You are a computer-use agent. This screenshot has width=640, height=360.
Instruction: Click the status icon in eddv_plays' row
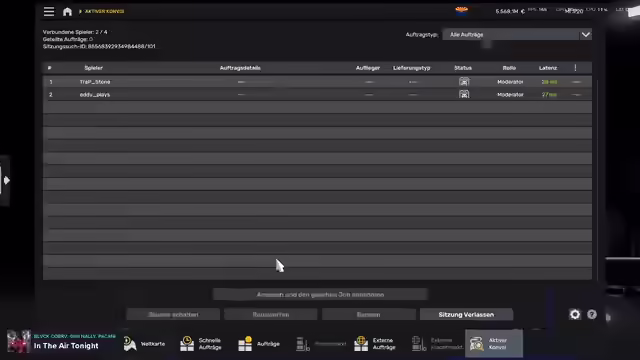[464, 94]
